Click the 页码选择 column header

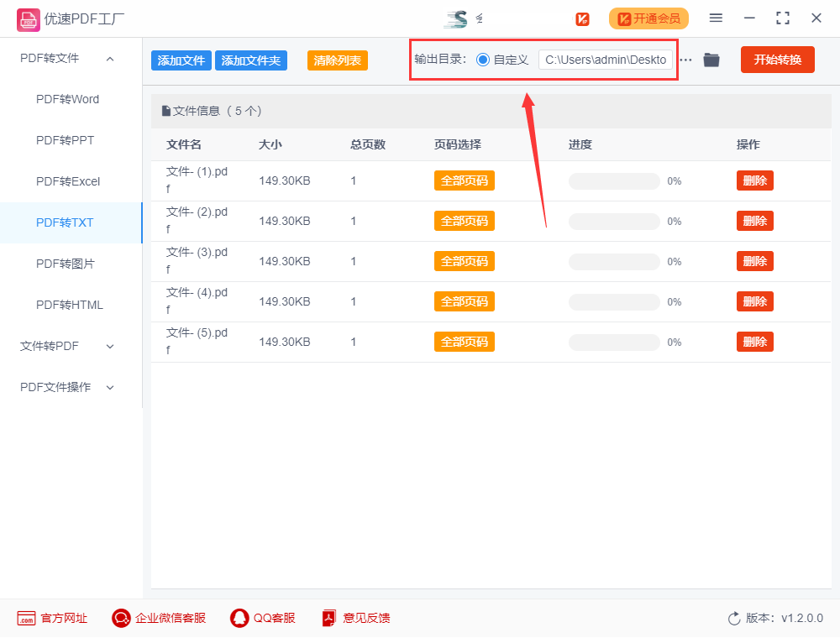(x=458, y=144)
